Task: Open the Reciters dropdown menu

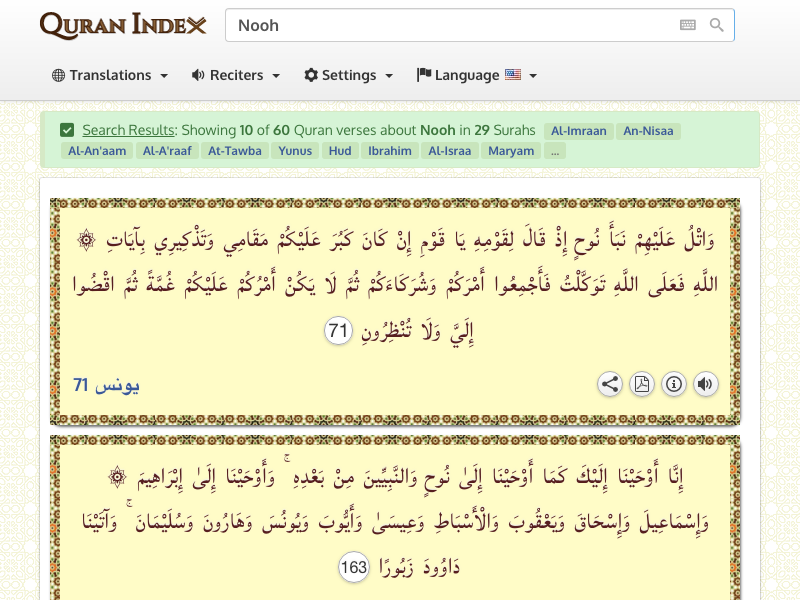Action: coord(236,75)
